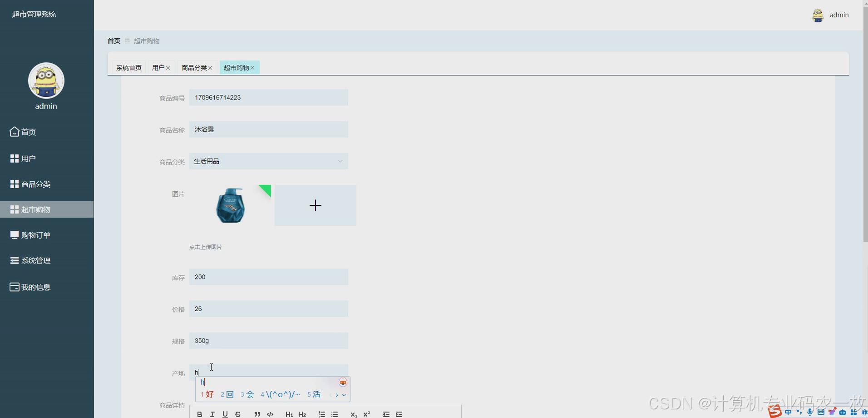Viewport: 868px width, 418px height.
Task: Click the large sidebar admin avatar
Action: coord(46,80)
